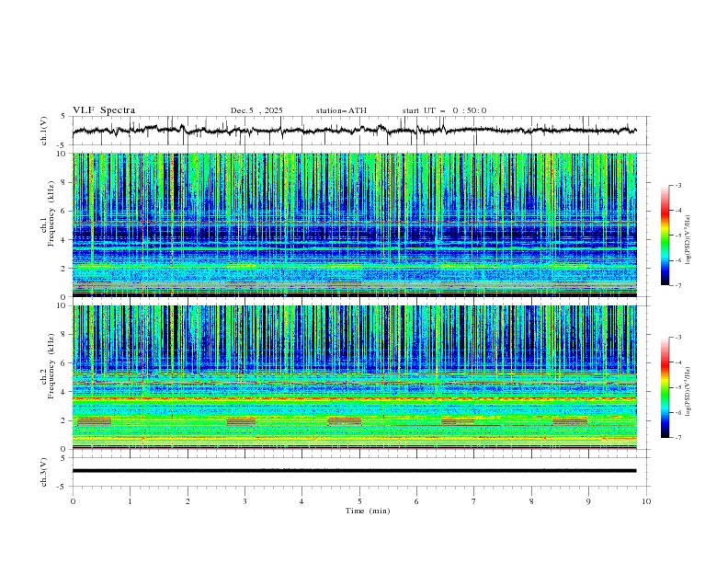728x563 pixels.
Task: Click the "9" tick on the Time axis
Action: (588, 501)
